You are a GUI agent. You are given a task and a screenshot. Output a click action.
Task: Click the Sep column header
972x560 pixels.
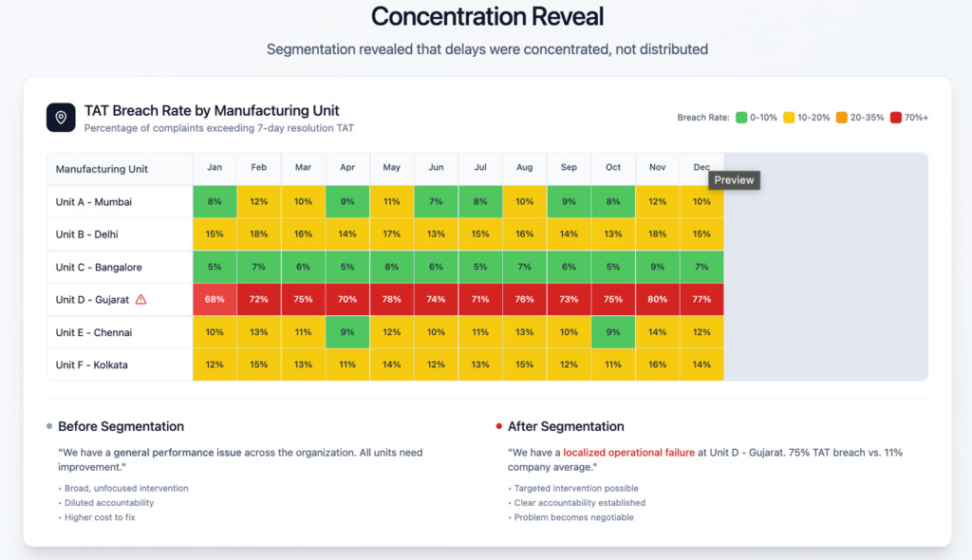[569, 168]
